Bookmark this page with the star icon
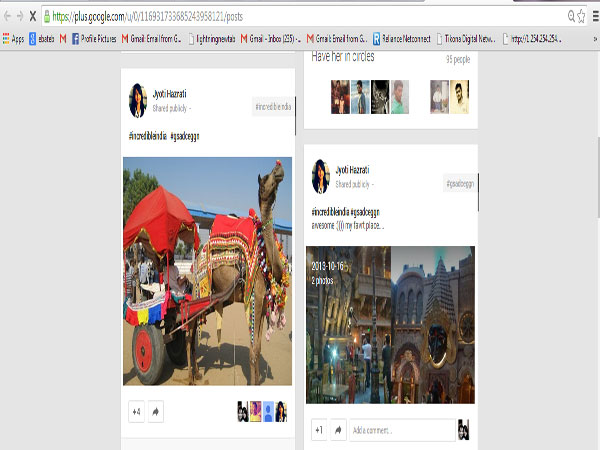The width and height of the screenshot is (600, 450). [x=581, y=16]
